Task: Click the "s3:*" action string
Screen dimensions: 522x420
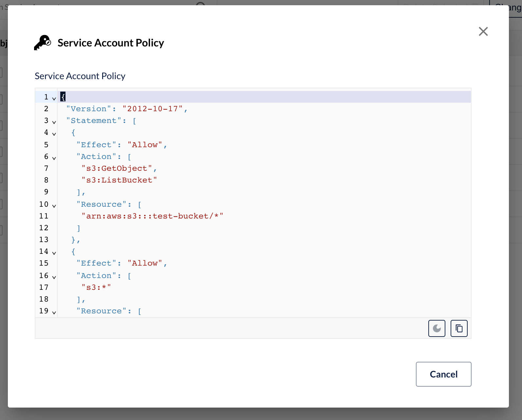Action: click(x=96, y=287)
